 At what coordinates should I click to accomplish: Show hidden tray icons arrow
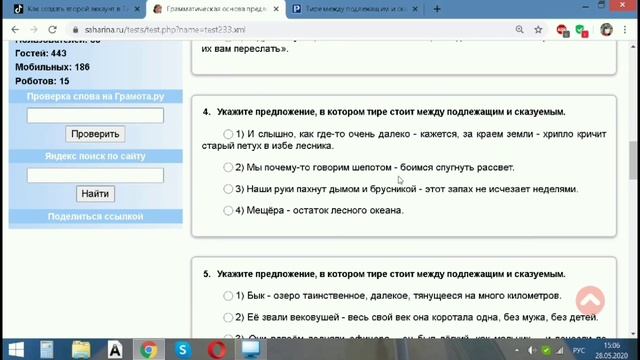(x=517, y=350)
